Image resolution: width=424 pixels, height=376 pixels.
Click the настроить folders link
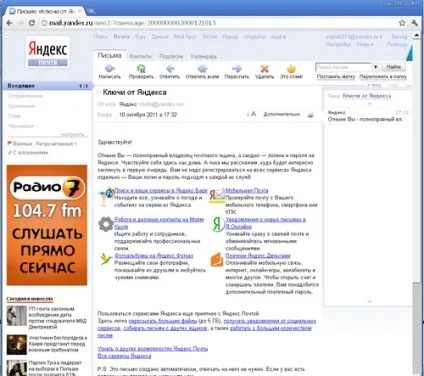pos(73,134)
